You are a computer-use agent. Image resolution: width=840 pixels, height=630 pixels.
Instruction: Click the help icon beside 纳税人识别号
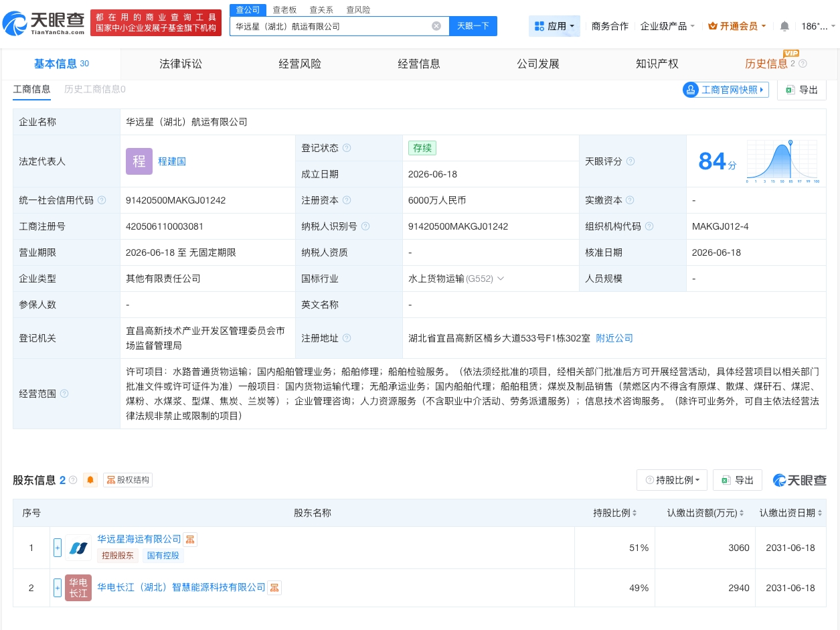(365, 226)
